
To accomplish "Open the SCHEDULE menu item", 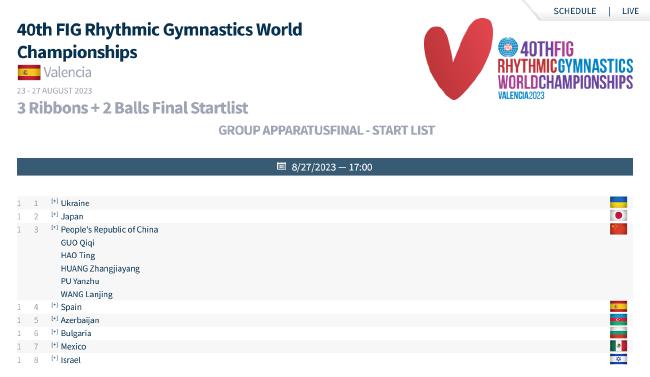I will pos(575,11).
